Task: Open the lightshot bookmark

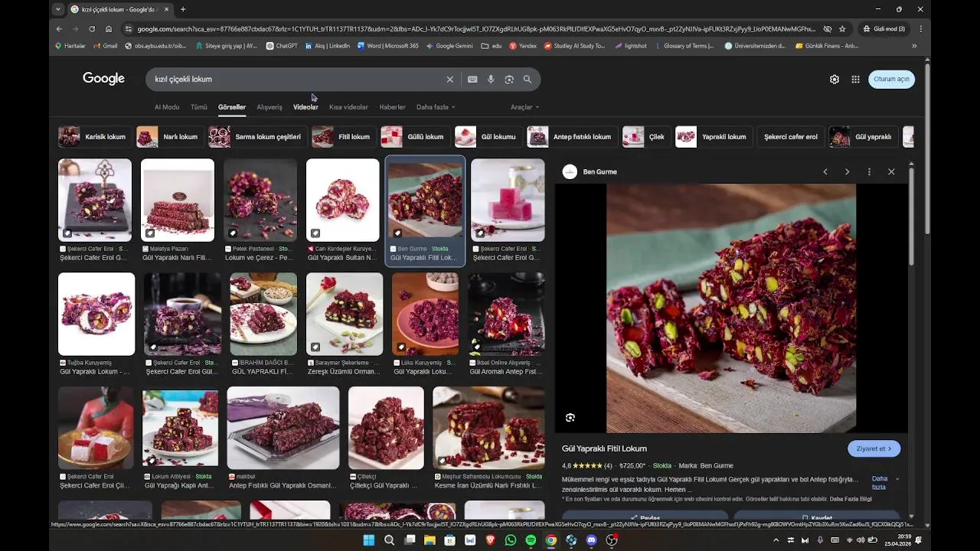Action: click(630, 46)
